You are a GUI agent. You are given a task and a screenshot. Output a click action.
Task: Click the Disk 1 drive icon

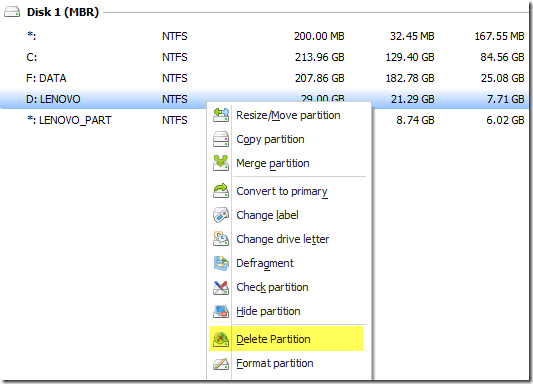pos(12,12)
